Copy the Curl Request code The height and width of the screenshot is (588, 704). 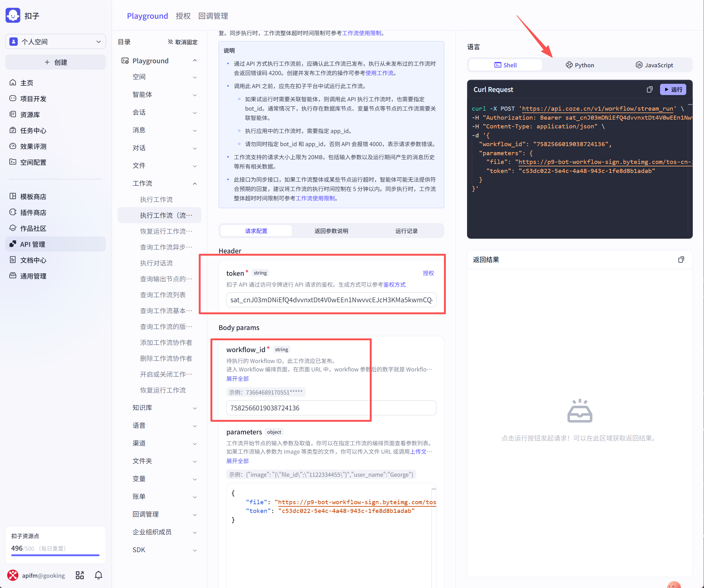tap(649, 89)
